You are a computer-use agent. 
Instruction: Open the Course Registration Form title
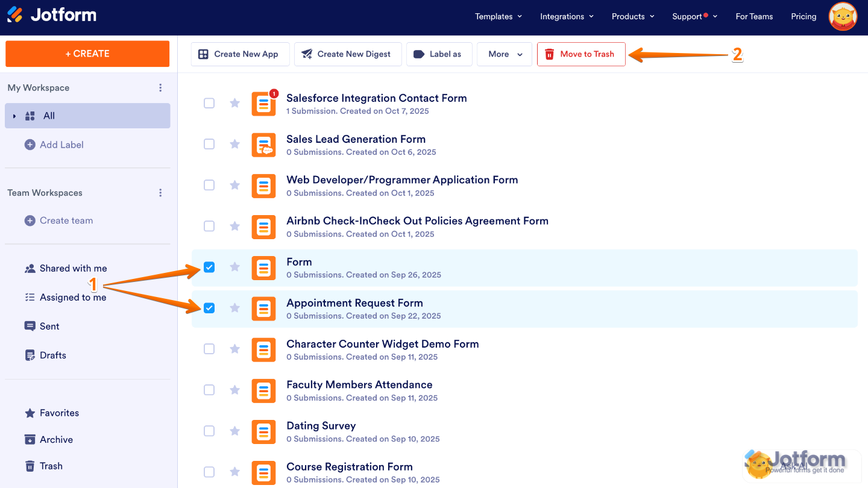pos(349,467)
